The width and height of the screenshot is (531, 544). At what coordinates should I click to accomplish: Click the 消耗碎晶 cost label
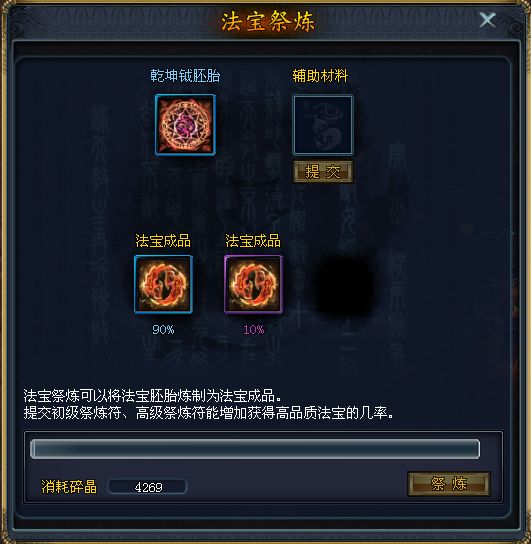69,487
